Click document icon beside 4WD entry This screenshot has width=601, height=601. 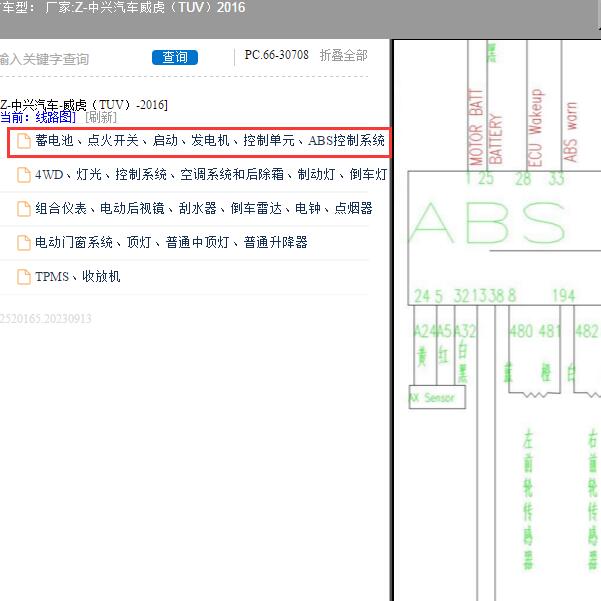(24, 175)
